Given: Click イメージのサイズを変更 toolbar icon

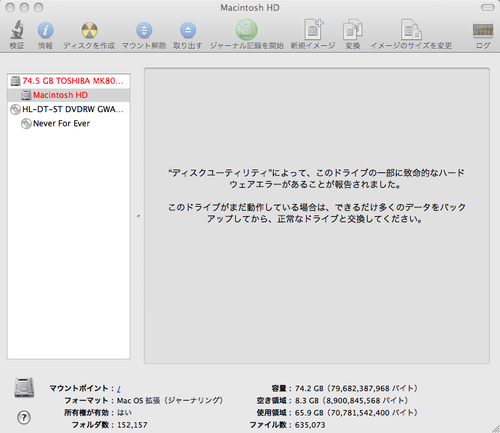Looking at the screenshot, I should [x=411, y=30].
